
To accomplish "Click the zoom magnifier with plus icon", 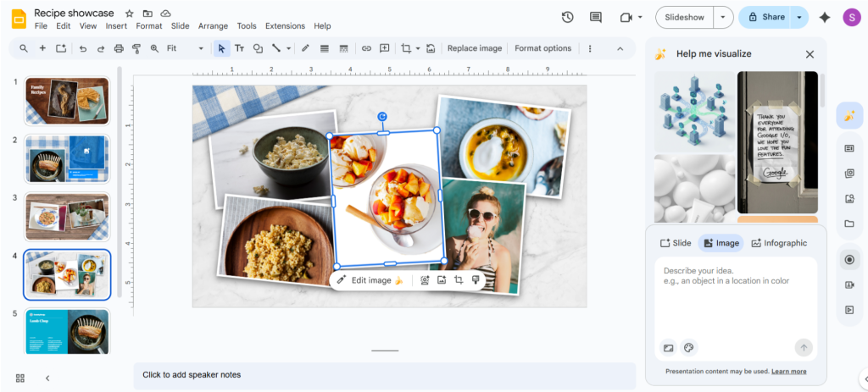I will (154, 48).
